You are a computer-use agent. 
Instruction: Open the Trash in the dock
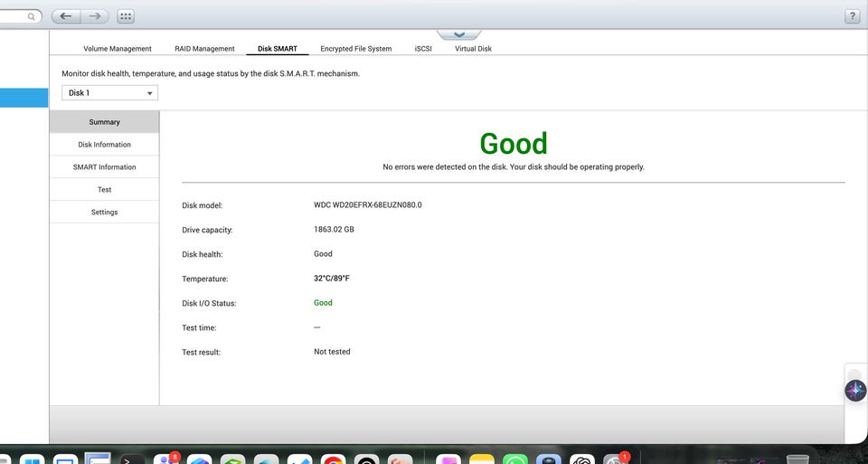(x=797, y=459)
